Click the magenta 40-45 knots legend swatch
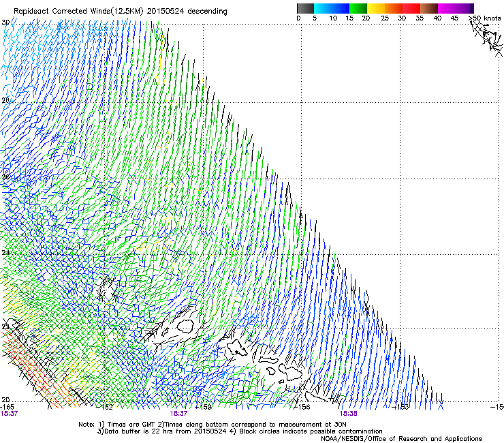Screen dimensions: 504x443 point(447,8)
